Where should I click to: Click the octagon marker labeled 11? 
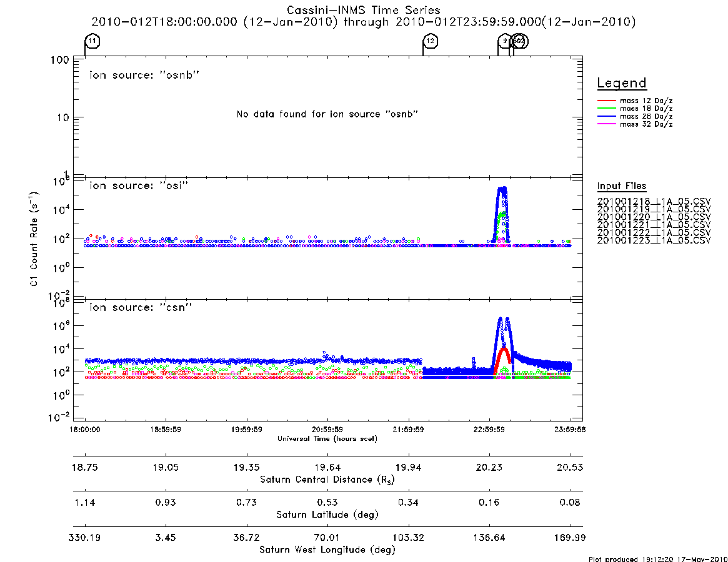(92, 41)
